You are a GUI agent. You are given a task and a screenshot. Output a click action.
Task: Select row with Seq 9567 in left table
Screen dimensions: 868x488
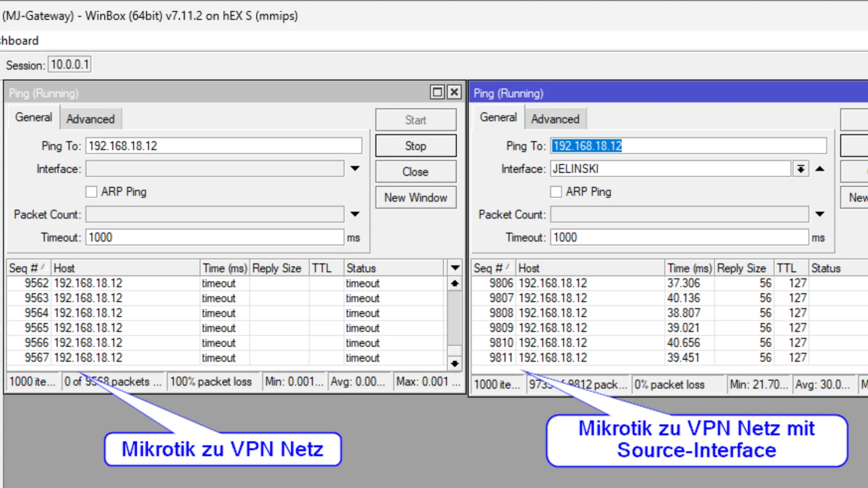pos(226,358)
